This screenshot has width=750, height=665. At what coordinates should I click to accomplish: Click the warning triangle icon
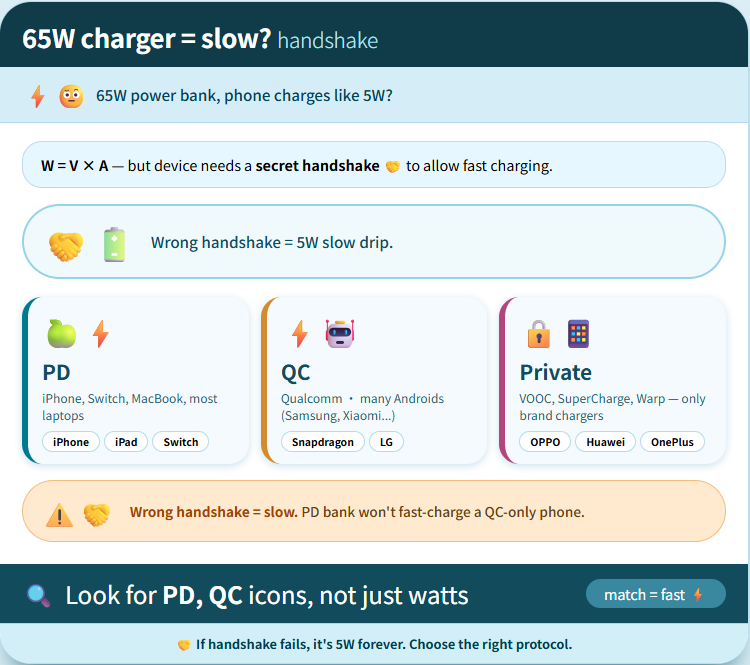[x=60, y=514]
